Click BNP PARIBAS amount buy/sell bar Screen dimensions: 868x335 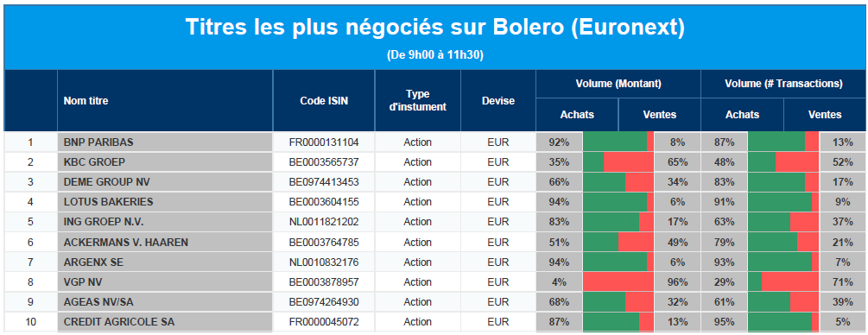point(618,142)
